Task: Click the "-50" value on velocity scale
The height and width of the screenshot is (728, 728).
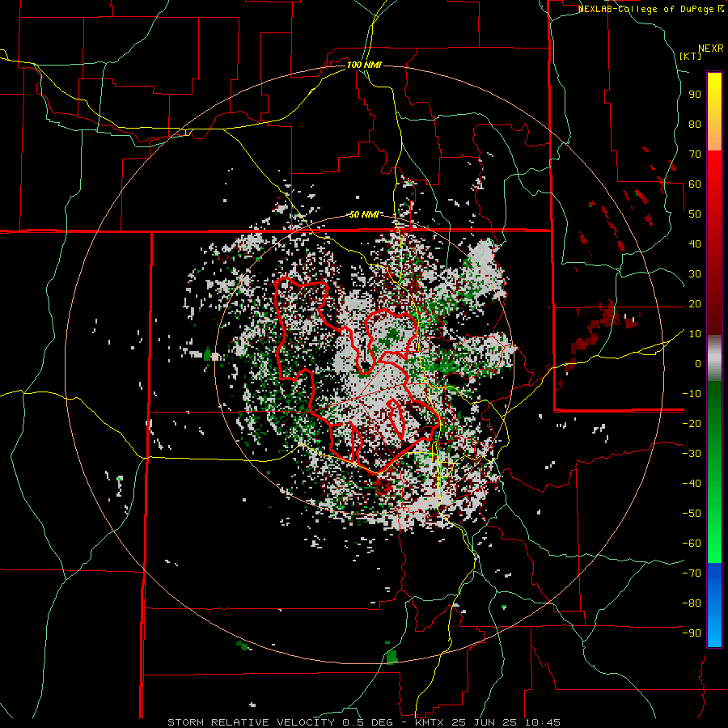Action: [692, 514]
